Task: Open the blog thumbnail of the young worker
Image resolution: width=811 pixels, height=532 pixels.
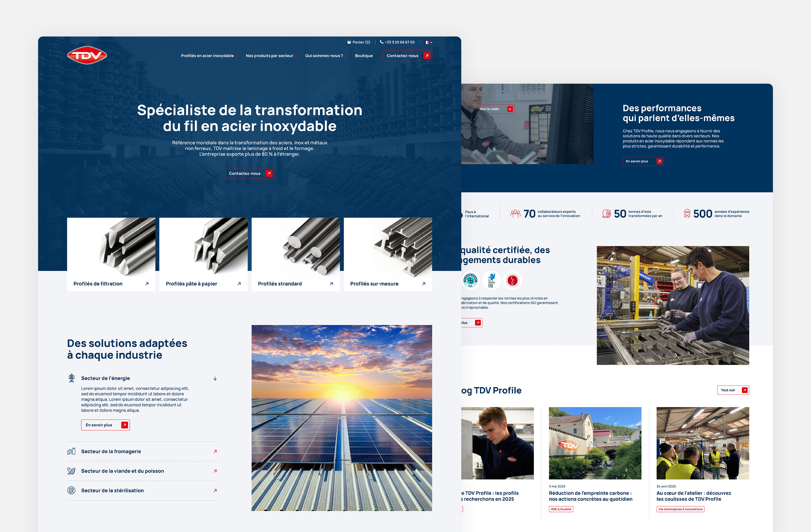Action: click(x=498, y=443)
